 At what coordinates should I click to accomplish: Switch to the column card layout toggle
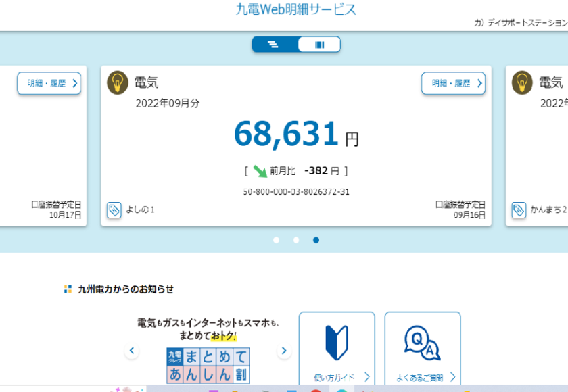(319, 45)
